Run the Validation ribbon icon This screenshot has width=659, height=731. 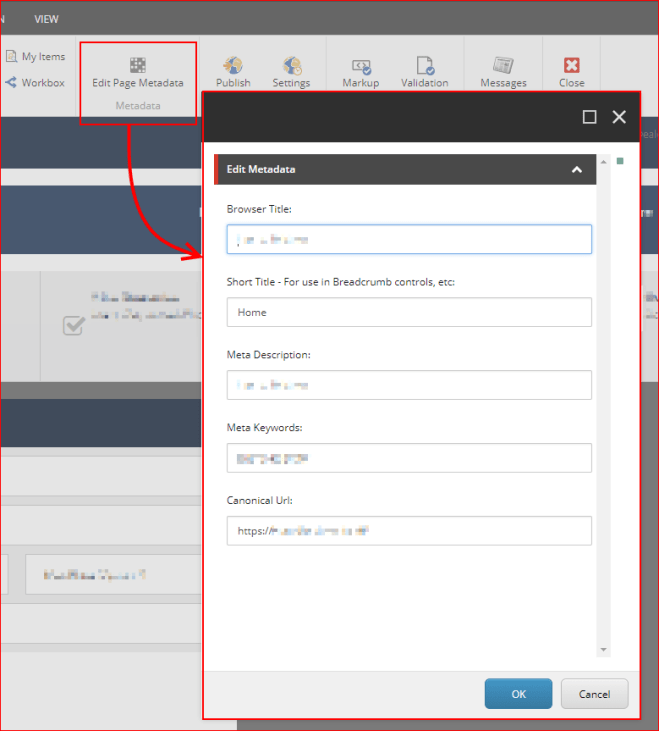[x=424, y=66]
